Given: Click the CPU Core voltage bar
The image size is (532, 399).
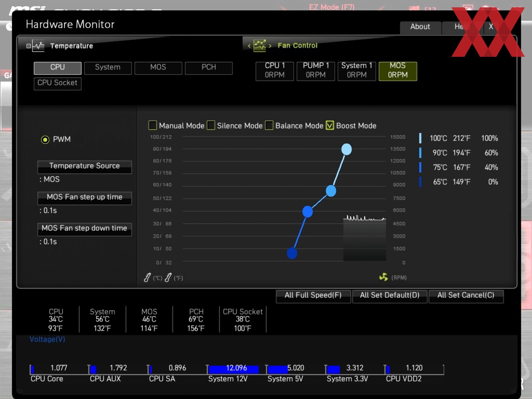Looking at the screenshot, I should [x=32, y=369].
